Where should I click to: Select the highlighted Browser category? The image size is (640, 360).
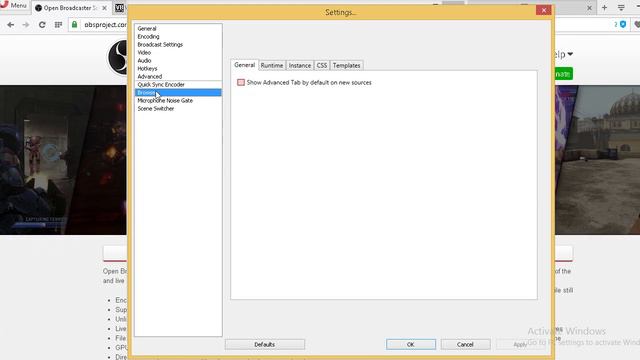tap(178, 93)
